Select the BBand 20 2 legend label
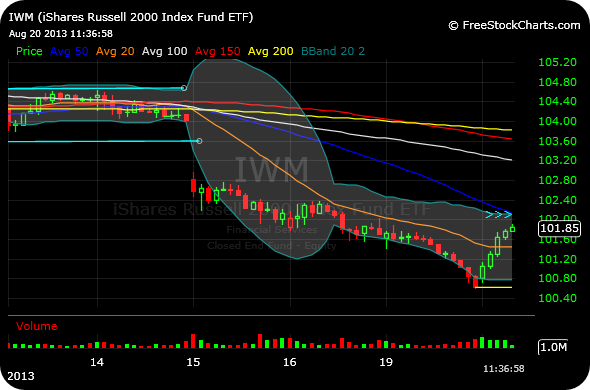This screenshot has width=590, height=390. pyautogui.click(x=333, y=51)
